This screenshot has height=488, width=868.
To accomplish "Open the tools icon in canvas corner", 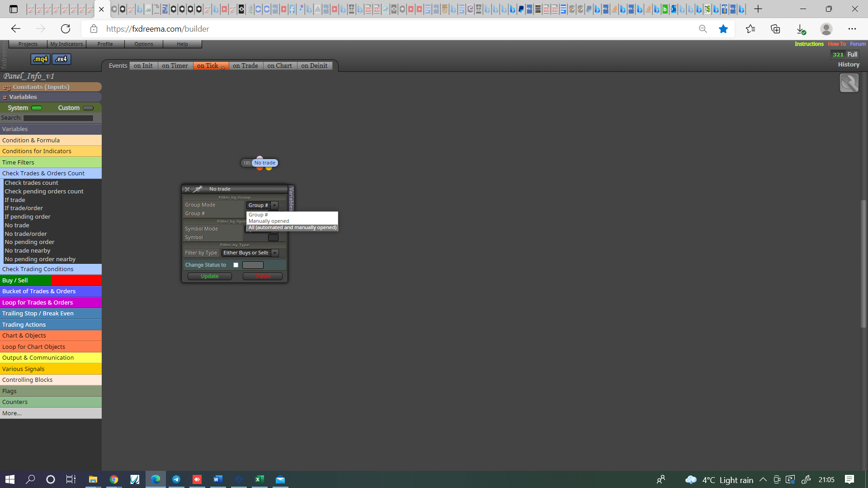I will coord(849,83).
